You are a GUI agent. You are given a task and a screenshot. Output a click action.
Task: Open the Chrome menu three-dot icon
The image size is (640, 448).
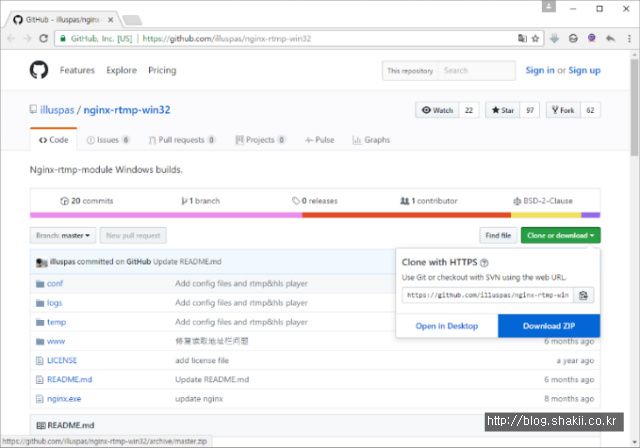tap(629, 38)
